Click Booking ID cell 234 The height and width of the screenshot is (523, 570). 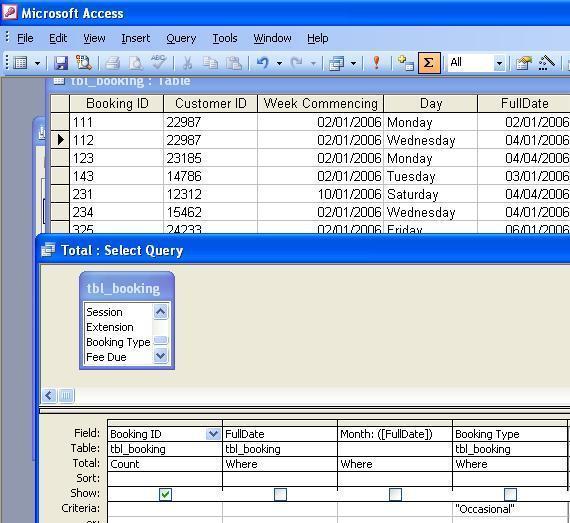click(x=116, y=212)
